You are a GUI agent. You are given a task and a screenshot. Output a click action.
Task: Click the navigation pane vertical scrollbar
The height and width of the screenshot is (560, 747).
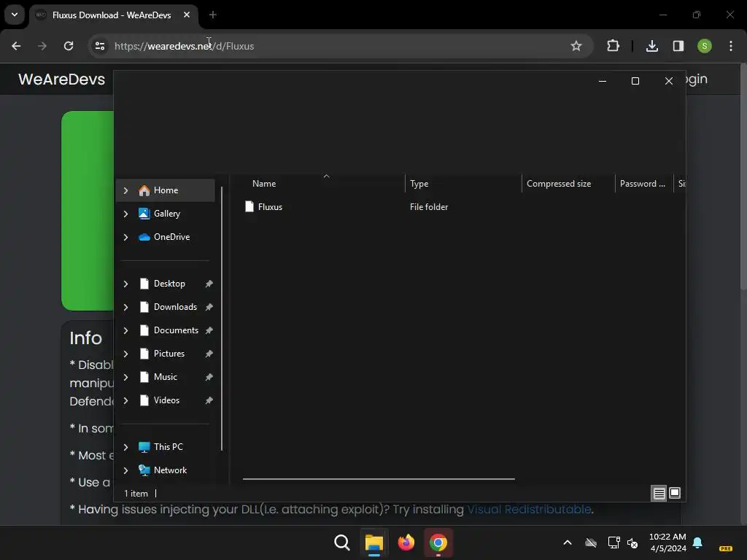pos(222,318)
